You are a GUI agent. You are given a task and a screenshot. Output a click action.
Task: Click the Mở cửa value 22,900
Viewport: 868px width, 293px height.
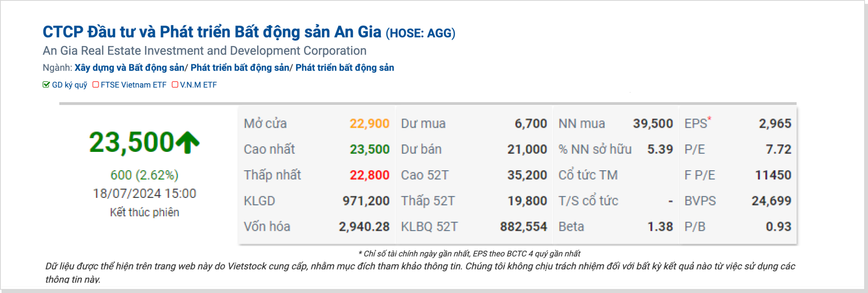pos(369,123)
